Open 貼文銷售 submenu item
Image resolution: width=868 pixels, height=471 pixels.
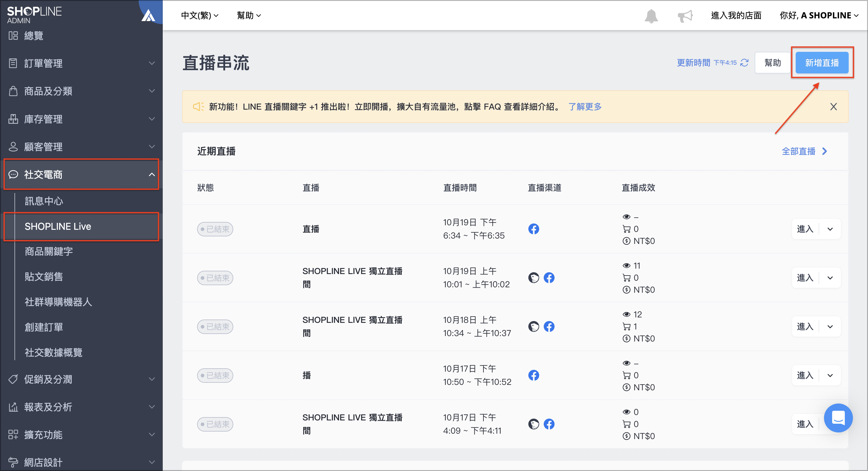tap(44, 277)
